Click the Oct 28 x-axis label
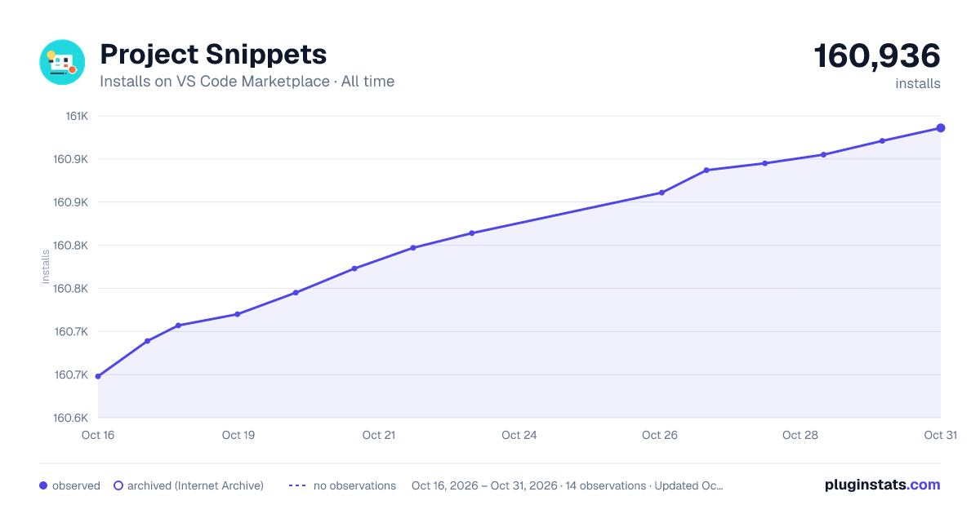Screen dimensions: 980x514 tap(800, 435)
